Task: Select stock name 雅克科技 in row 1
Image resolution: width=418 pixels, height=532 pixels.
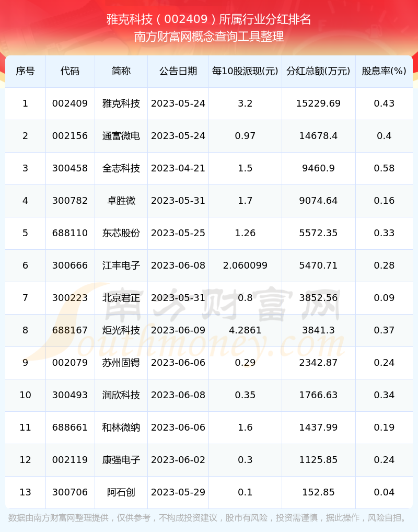Action: point(121,103)
